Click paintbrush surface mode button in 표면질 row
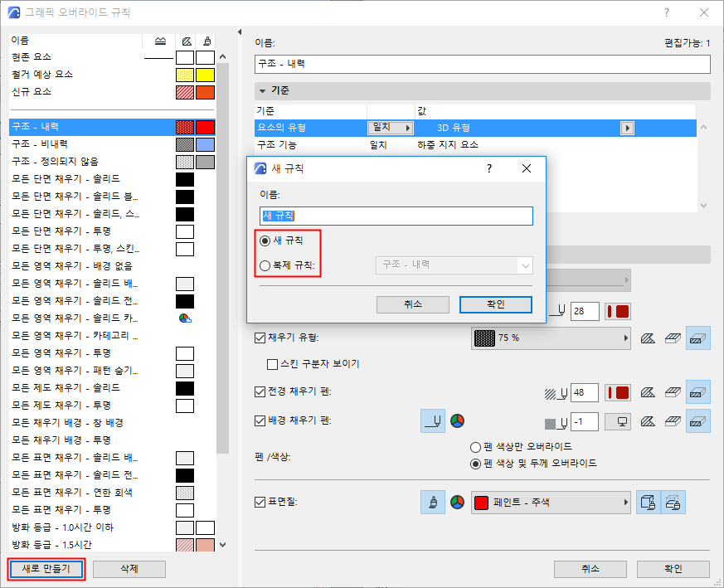 point(433,502)
